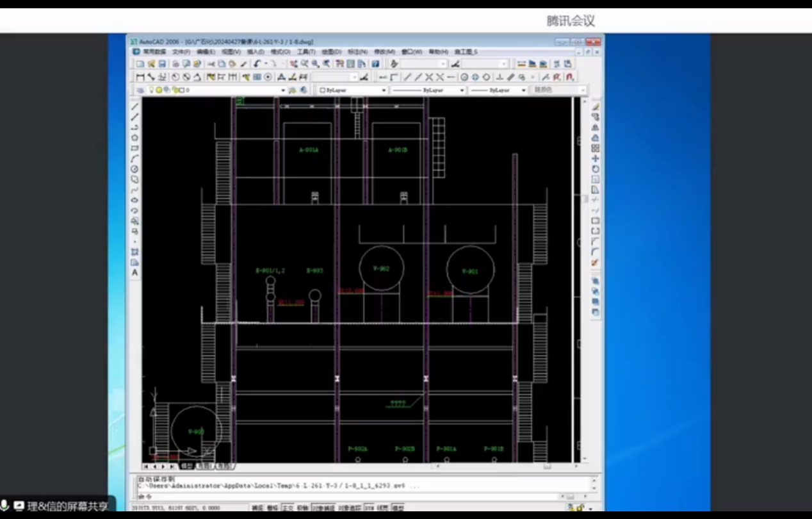This screenshot has width=812, height=519.
Task: Pick the Rectangle draw tool
Action: coord(134,148)
